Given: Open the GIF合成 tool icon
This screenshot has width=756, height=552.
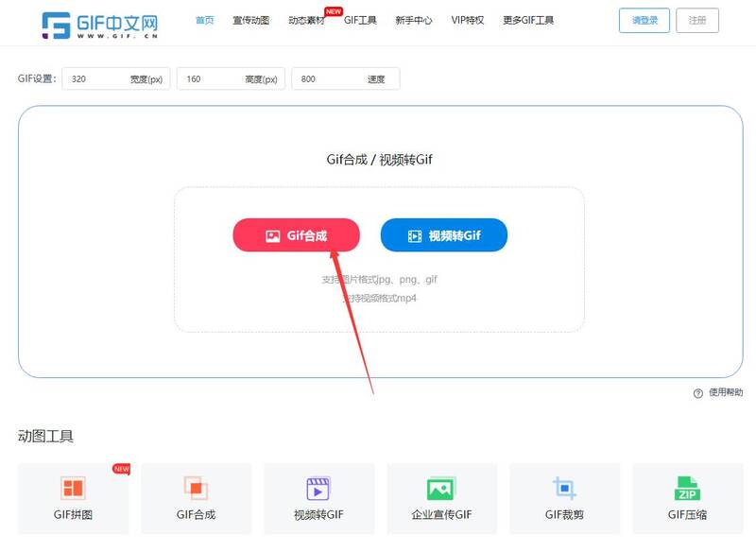Looking at the screenshot, I should pos(196,488).
